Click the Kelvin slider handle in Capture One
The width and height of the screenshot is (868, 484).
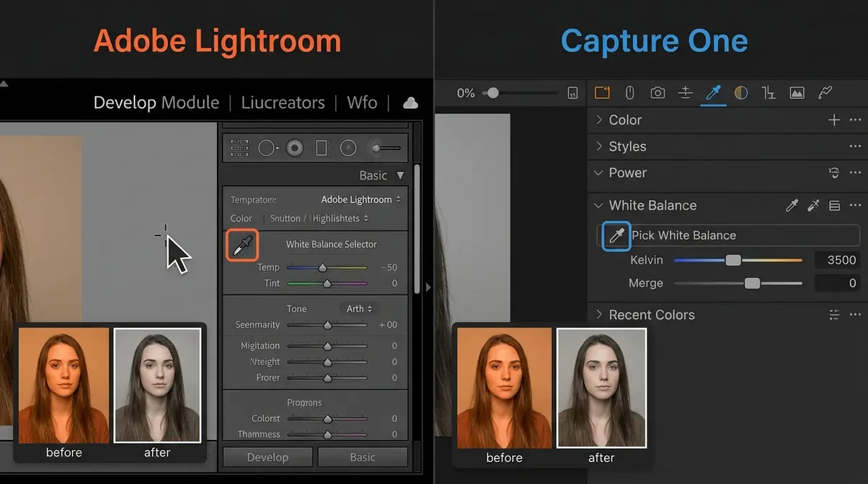[x=733, y=261]
